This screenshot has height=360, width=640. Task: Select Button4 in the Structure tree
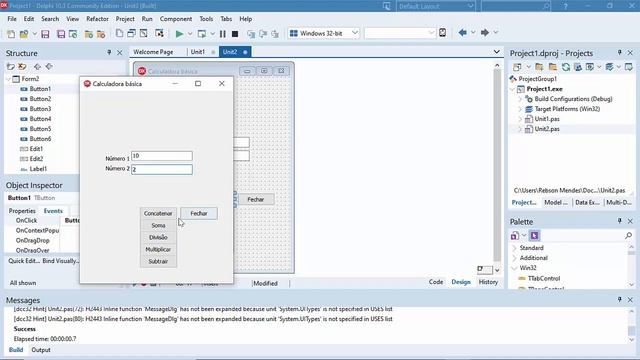[40, 119]
